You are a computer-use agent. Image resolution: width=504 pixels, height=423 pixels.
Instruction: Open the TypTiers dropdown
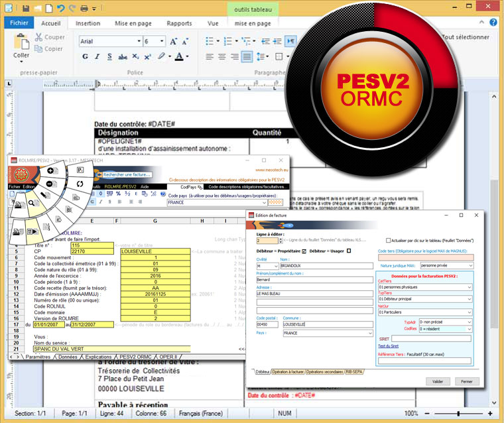click(x=469, y=299)
